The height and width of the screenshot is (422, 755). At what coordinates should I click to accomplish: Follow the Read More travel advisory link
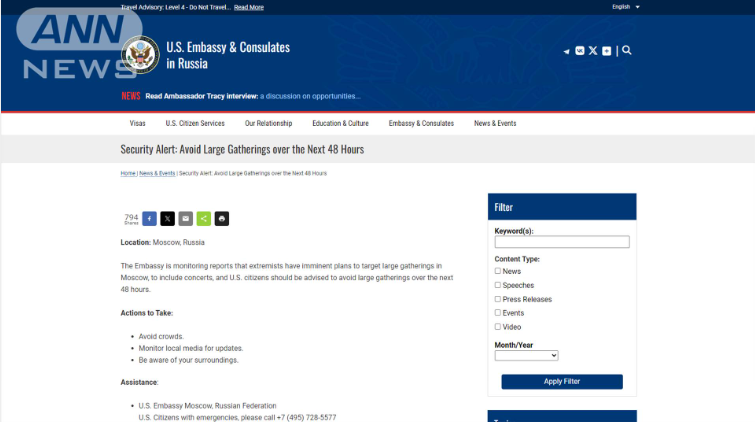(x=249, y=7)
